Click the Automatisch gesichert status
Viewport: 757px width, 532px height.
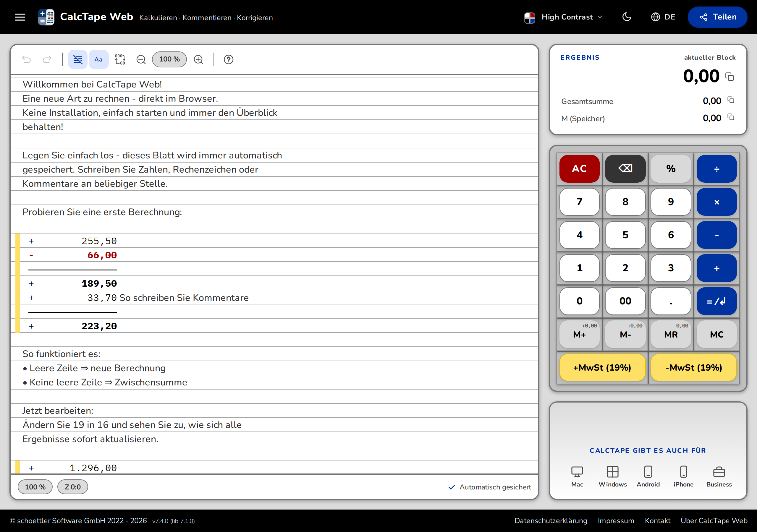(x=490, y=487)
